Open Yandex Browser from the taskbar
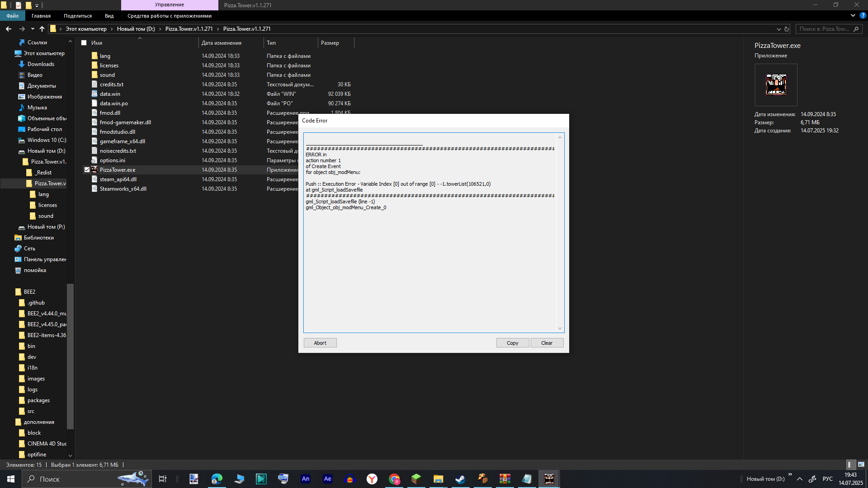The height and width of the screenshot is (488, 868). coord(372,479)
